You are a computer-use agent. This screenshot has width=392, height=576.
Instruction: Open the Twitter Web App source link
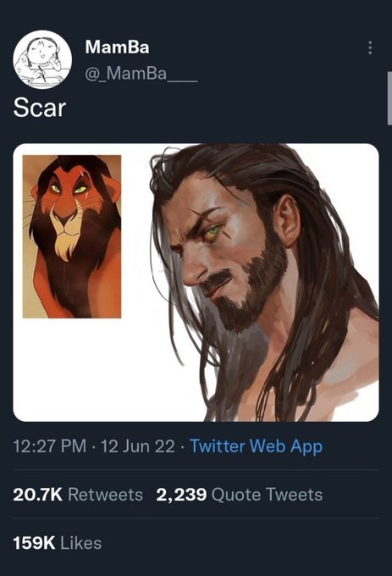(257, 446)
